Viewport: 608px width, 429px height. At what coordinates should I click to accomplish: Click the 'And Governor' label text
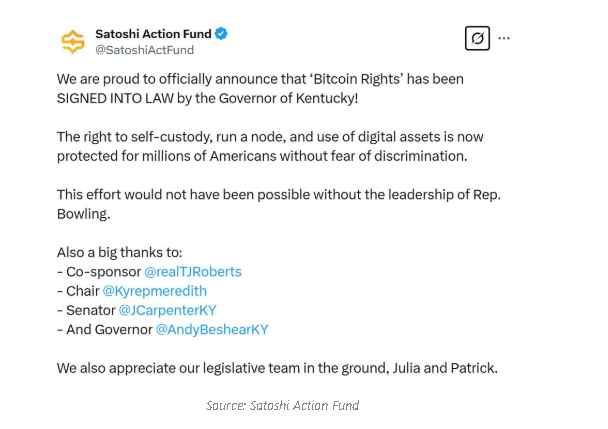click(109, 330)
